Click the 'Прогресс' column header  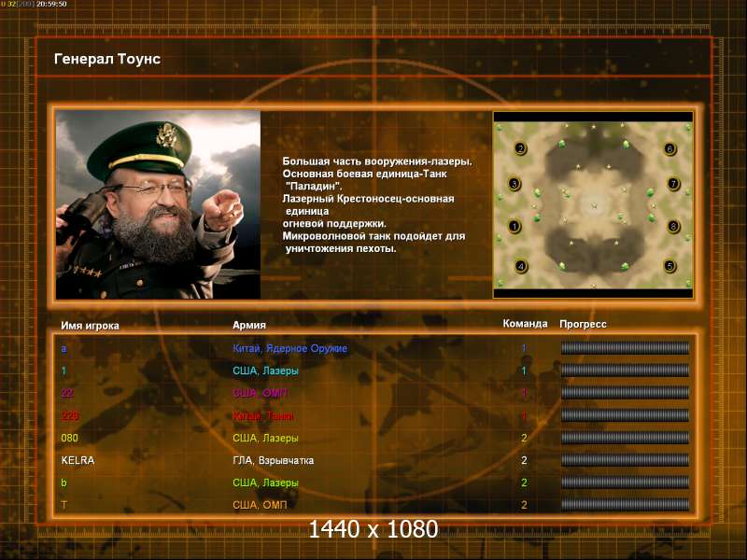(583, 324)
